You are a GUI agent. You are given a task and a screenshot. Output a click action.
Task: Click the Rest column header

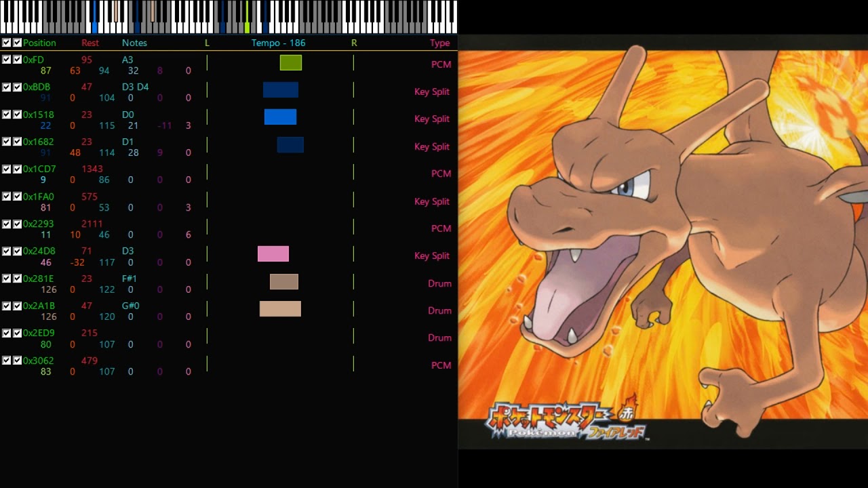pos(90,43)
